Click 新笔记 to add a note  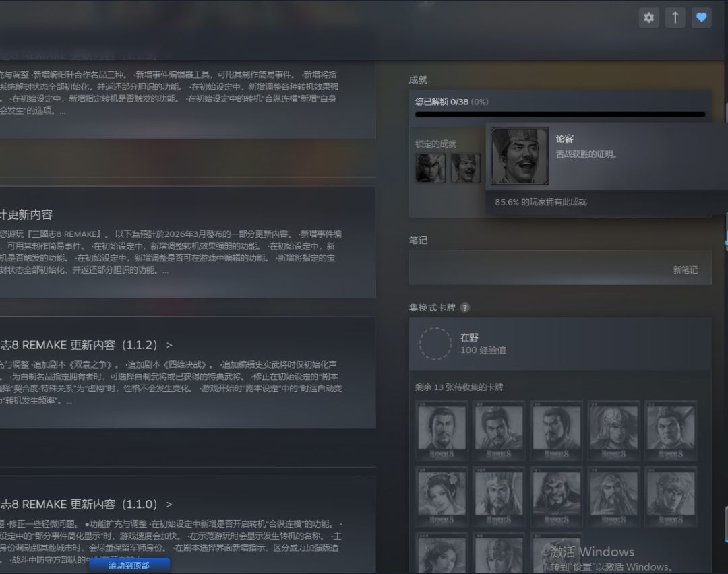coord(686,269)
